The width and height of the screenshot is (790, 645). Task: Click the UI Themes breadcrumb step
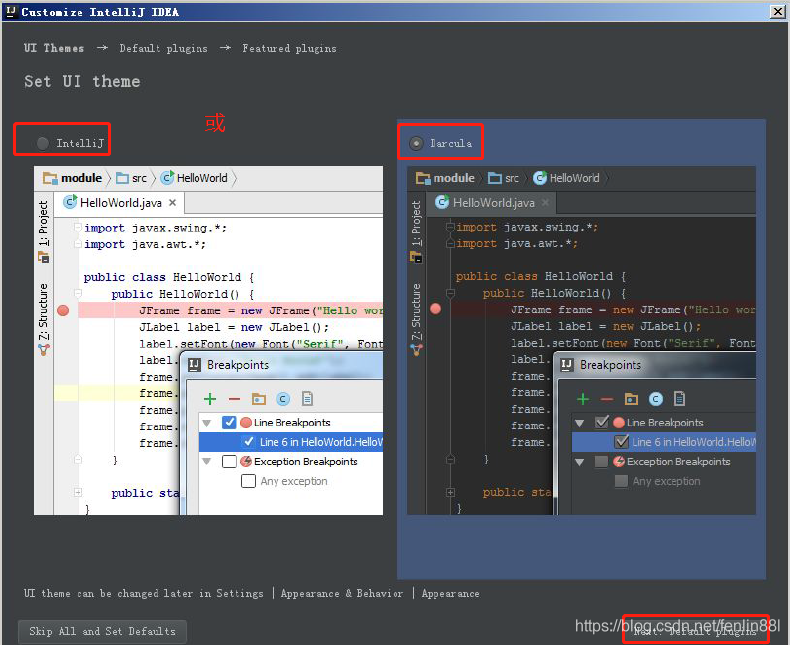click(54, 48)
